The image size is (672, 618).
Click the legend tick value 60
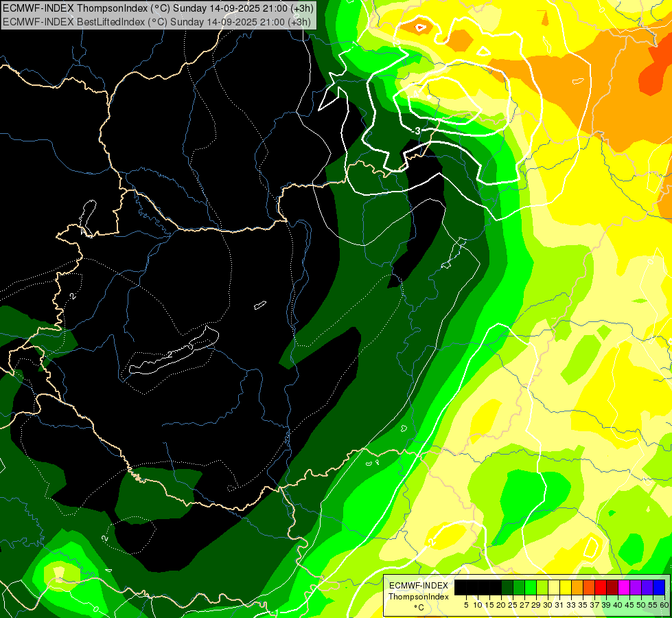pos(664,605)
